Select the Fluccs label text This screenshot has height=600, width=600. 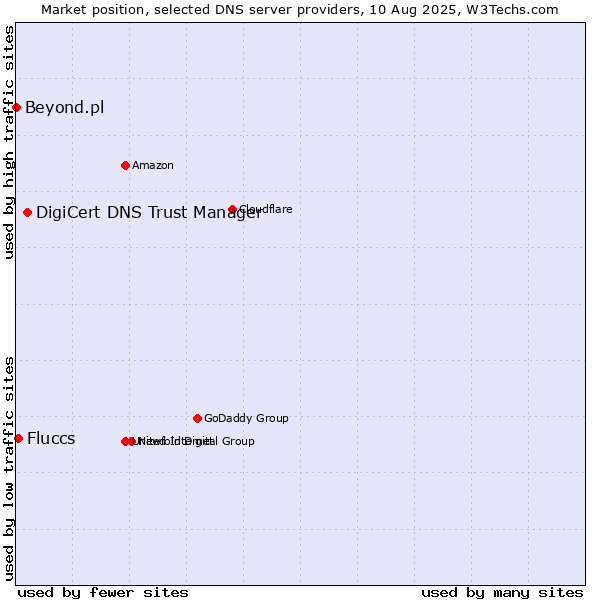coord(51,439)
